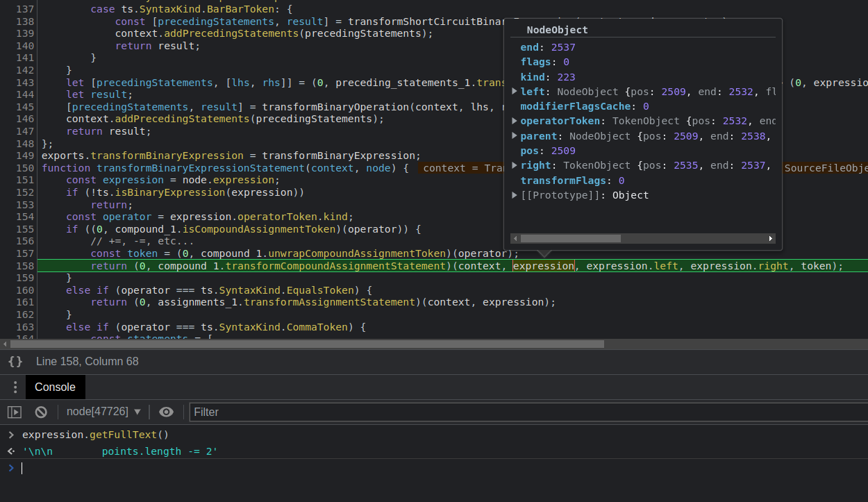
Task: Click the pretty print curly braces icon
Action: [15, 362]
